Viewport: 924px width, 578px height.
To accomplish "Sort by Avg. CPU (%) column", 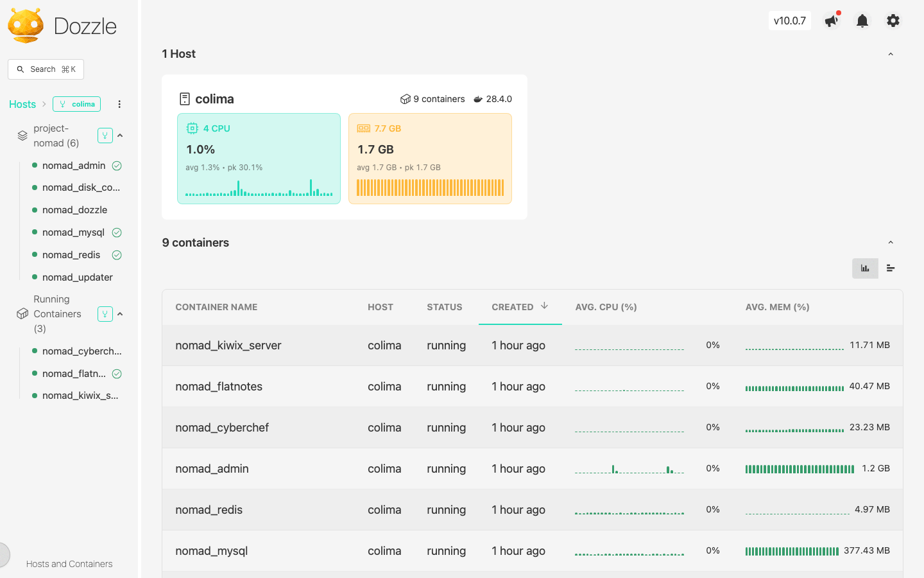I will click(606, 307).
